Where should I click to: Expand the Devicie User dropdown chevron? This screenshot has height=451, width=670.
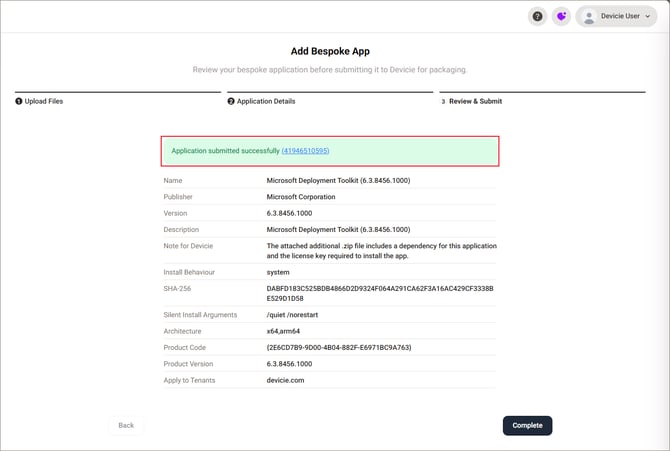(x=650, y=17)
